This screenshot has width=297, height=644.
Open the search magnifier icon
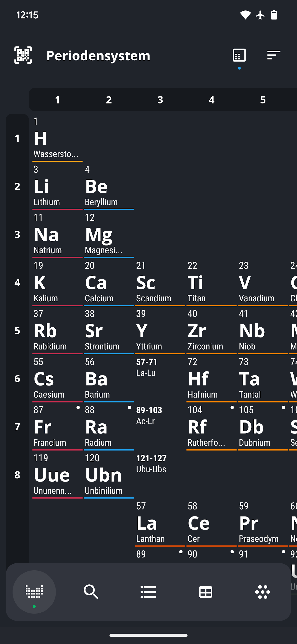(91, 592)
